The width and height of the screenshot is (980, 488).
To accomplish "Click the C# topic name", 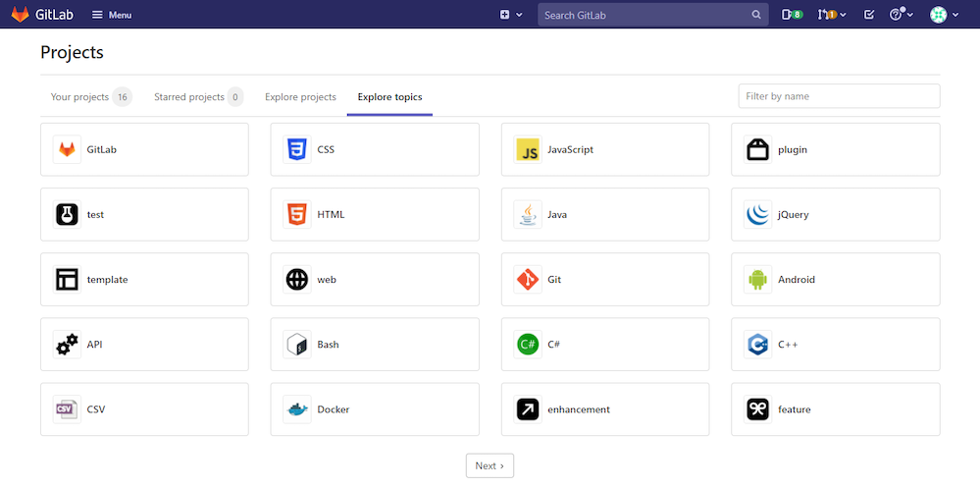I will click(553, 345).
